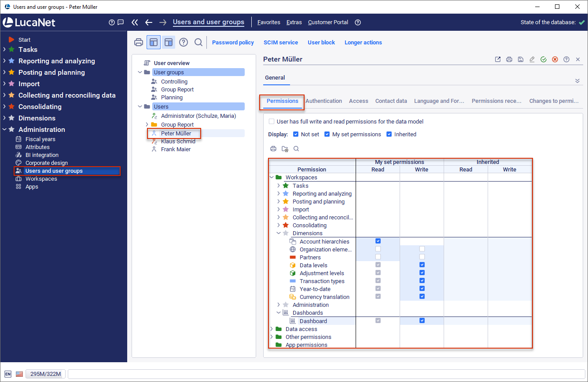Check Read for Partners

pyautogui.click(x=378, y=257)
